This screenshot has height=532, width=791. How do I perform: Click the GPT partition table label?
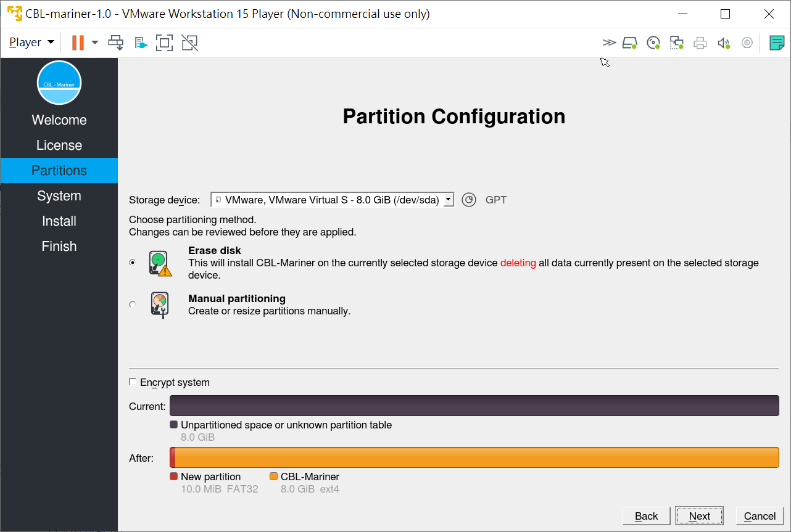click(x=496, y=200)
